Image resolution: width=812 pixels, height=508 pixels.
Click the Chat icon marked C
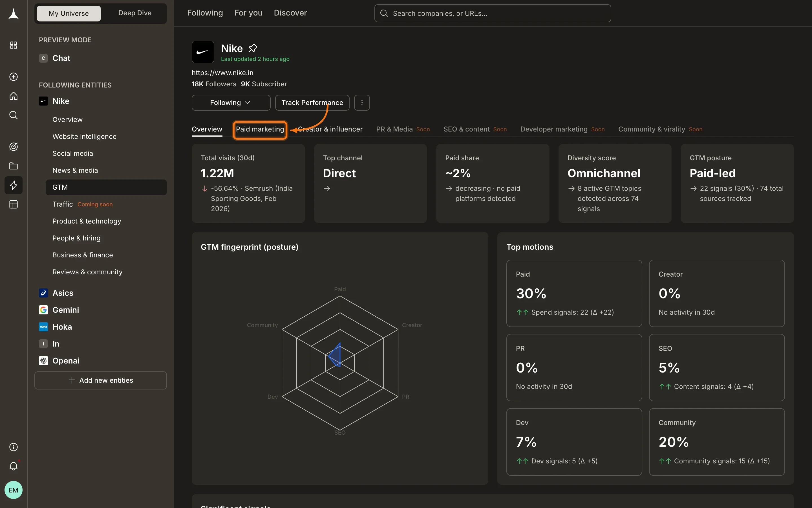tap(43, 58)
